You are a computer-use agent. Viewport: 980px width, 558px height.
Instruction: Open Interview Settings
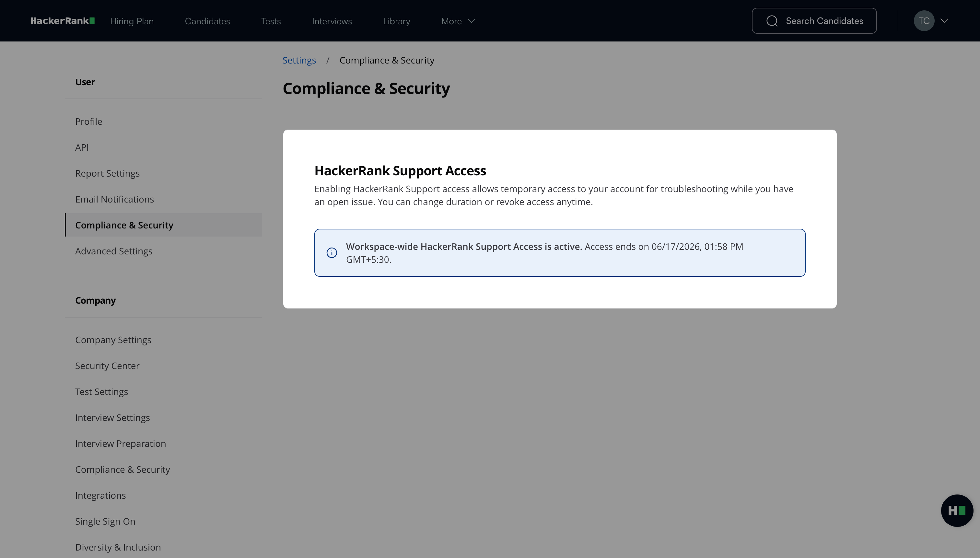click(x=112, y=418)
